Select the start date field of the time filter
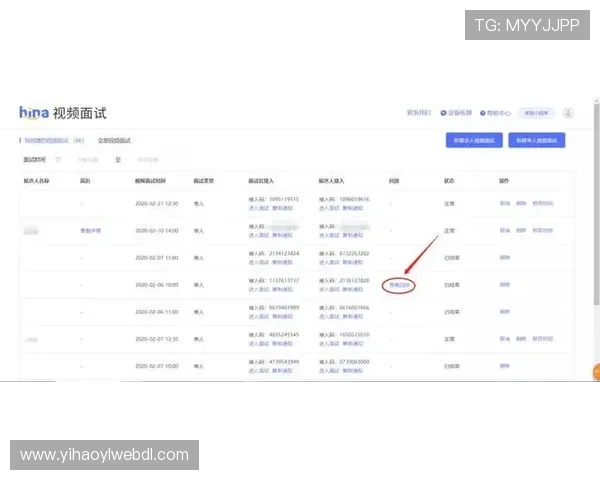 (x=88, y=160)
